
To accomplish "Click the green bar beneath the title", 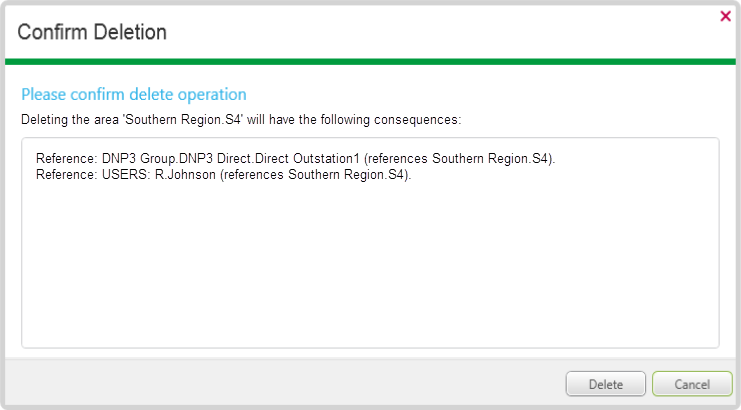I will pos(370,62).
